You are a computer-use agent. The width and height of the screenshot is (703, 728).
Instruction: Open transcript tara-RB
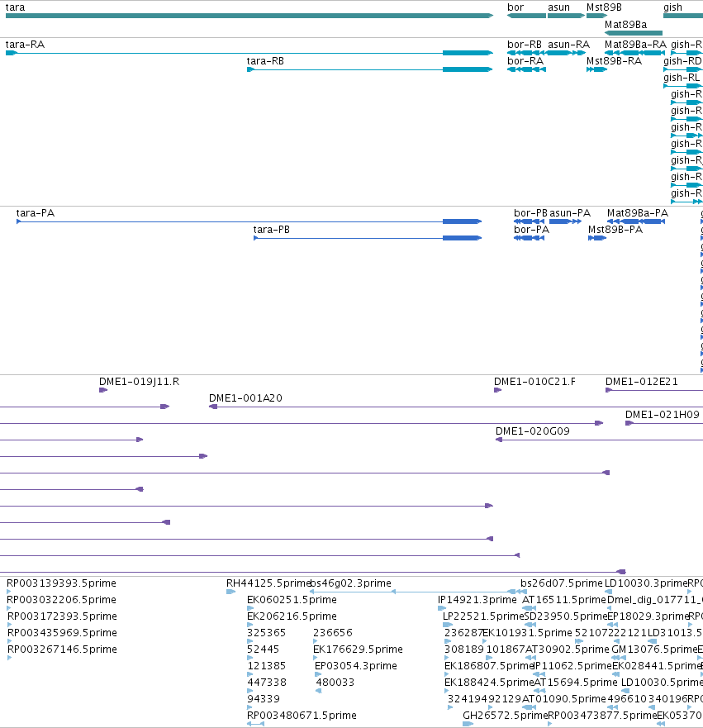(370, 69)
